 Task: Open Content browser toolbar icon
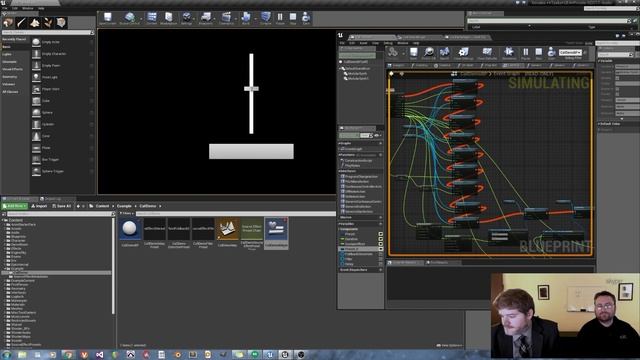[x=151, y=18]
